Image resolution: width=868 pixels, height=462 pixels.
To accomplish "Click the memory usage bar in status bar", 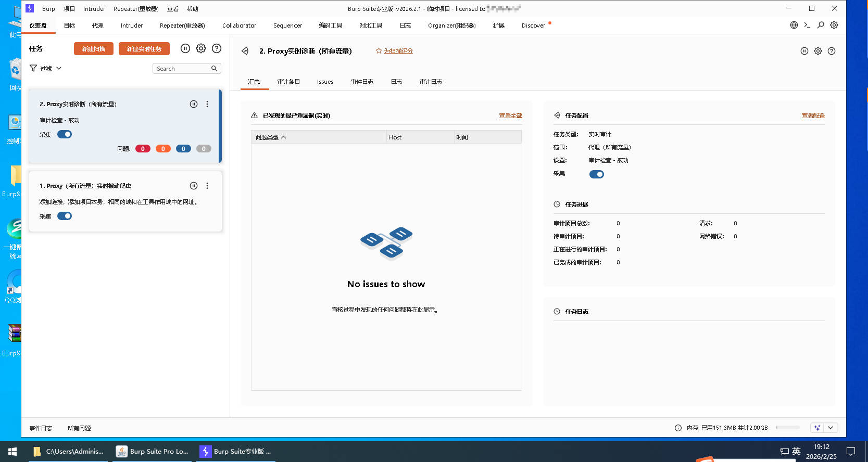I will coord(787,428).
